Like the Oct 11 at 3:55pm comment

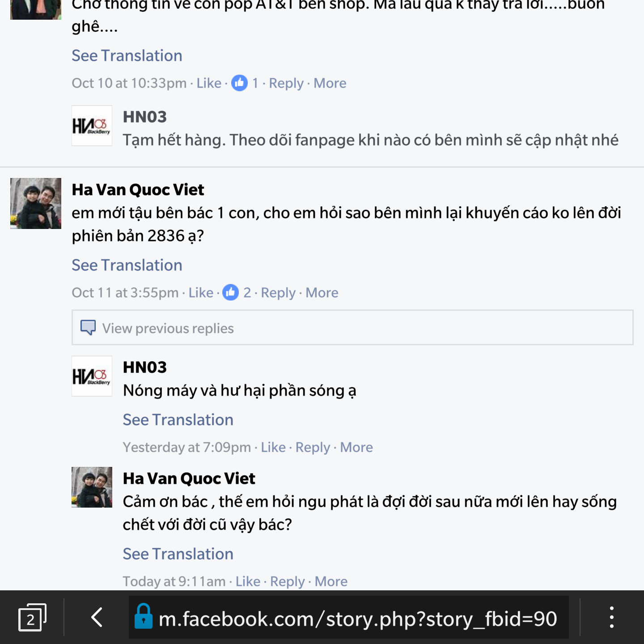pyautogui.click(x=201, y=293)
